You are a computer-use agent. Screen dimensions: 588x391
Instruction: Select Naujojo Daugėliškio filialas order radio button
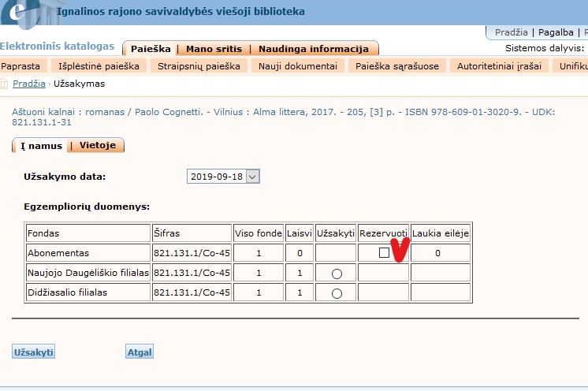tap(337, 274)
